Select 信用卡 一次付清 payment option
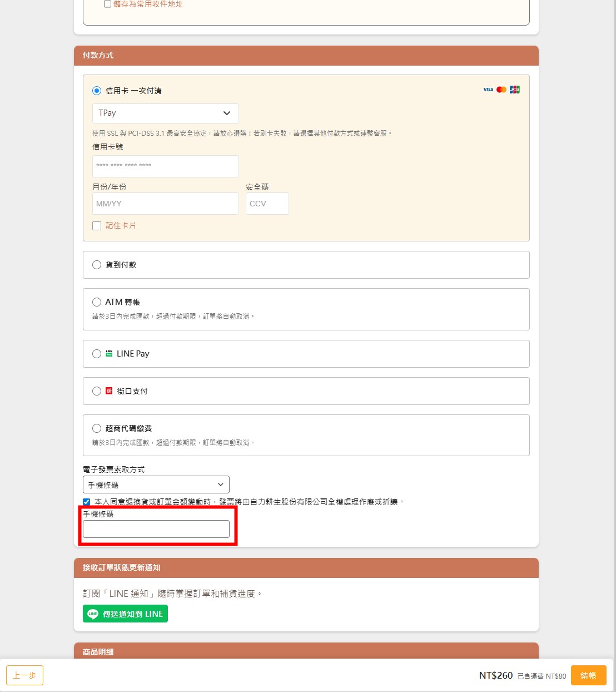Image resolution: width=616 pixels, height=692 pixels. [x=97, y=91]
